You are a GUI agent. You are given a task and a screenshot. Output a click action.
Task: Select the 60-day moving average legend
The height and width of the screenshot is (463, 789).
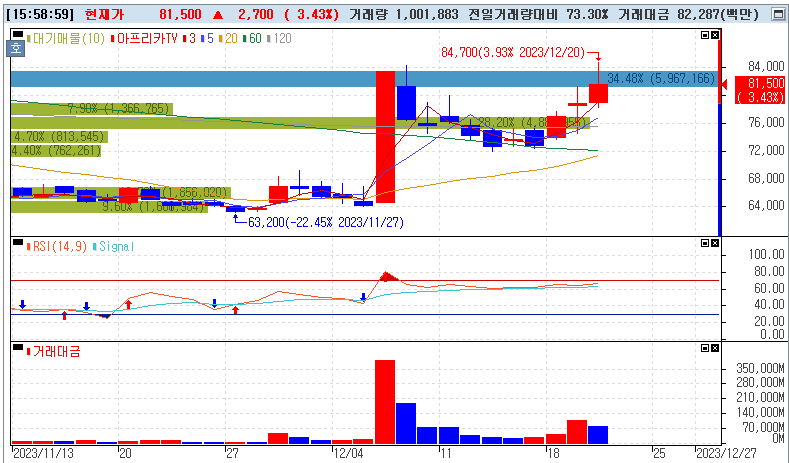(x=252, y=38)
